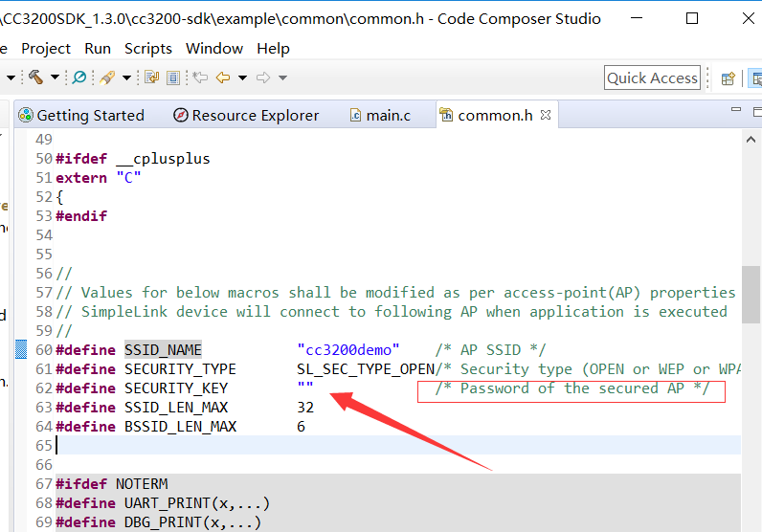Click the "cc3200demo" string value

pyautogui.click(x=348, y=350)
